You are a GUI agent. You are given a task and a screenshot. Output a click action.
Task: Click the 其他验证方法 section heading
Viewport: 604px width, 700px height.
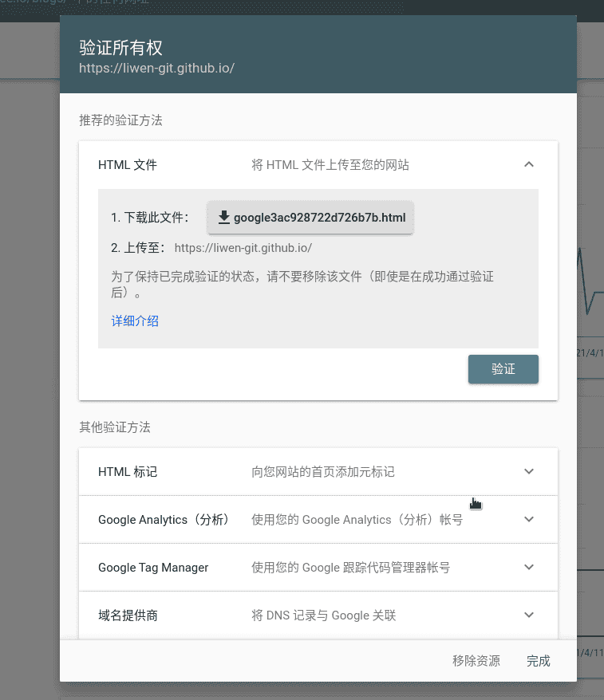pos(115,427)
